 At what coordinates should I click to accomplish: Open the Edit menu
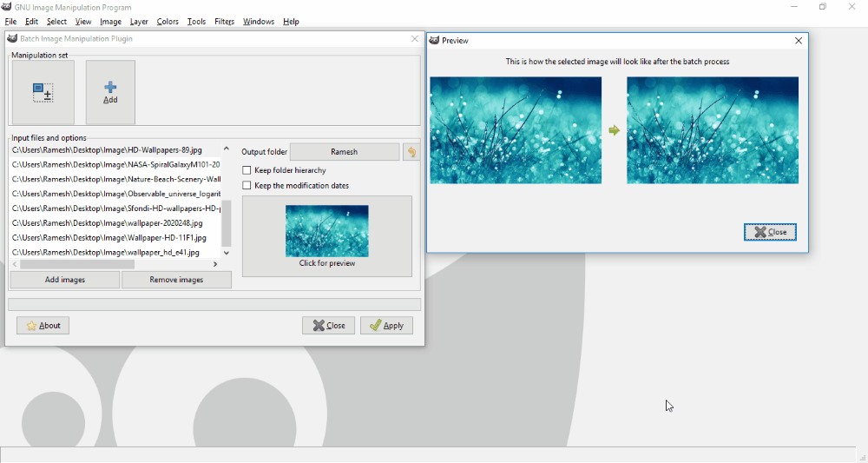point(31,22)
